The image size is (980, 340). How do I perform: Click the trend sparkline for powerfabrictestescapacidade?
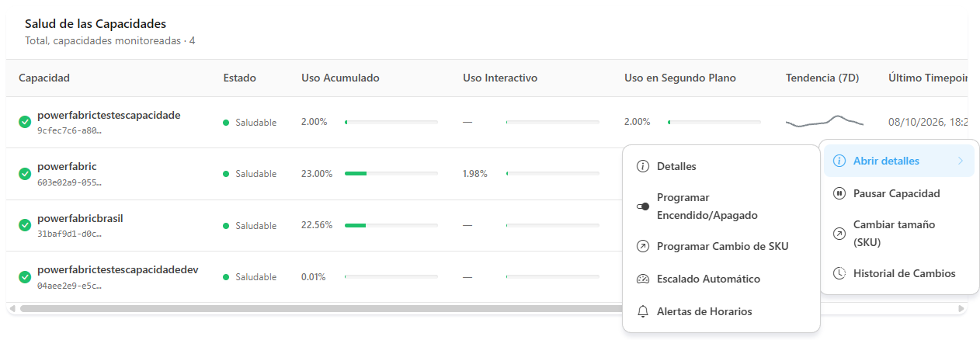coord(825,122)
